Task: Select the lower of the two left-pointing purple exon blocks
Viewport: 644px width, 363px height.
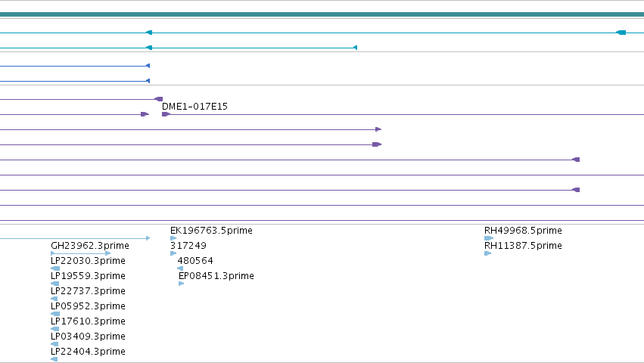Action: [x=576, y=190]
